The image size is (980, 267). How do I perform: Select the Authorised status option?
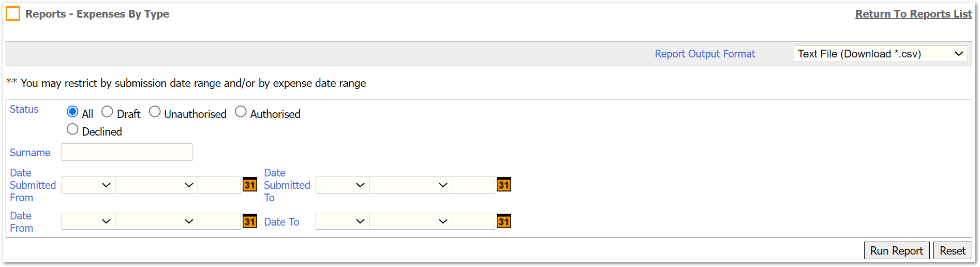pyautogui.click(x=241, y=112)
